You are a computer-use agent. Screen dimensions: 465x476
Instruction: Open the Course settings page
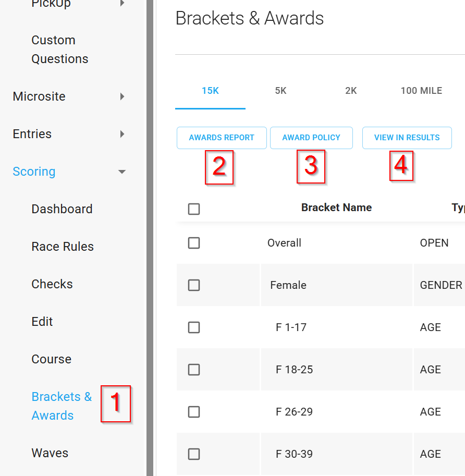click(x=51, y=359)
